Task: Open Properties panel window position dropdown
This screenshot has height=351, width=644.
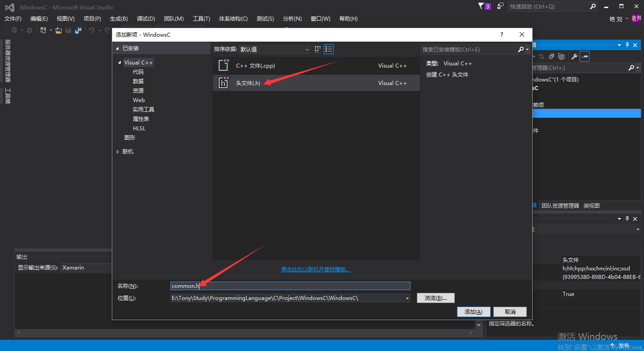Action: [619, 218]
